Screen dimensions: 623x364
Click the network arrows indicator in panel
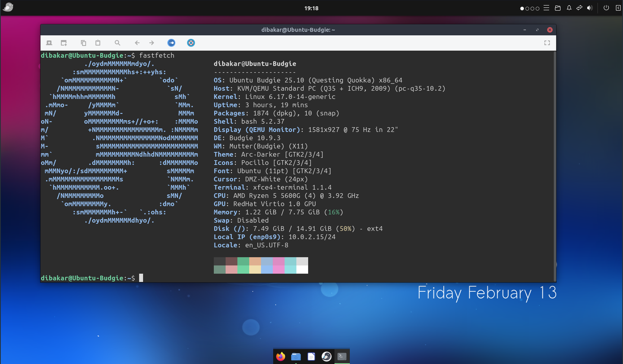pos(579,8)
